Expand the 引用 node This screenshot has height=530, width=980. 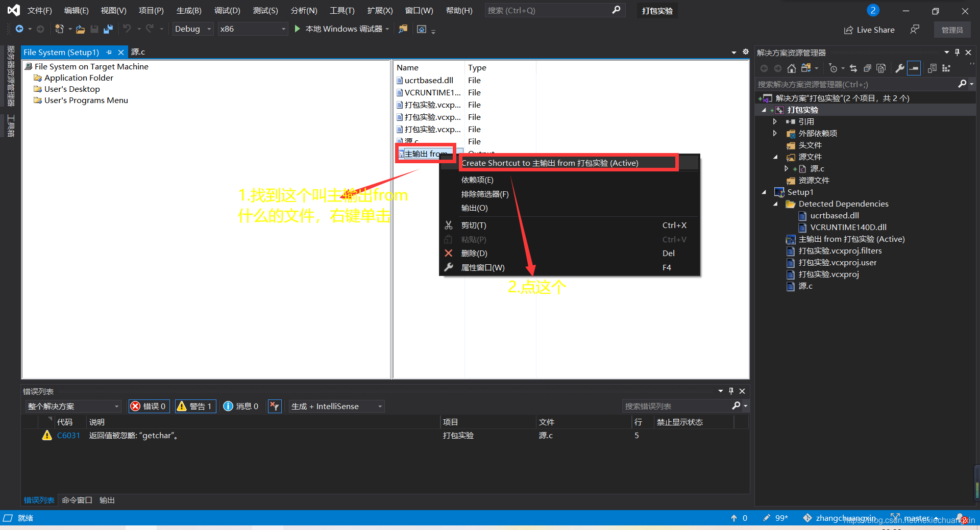click(x=775, y=122)
